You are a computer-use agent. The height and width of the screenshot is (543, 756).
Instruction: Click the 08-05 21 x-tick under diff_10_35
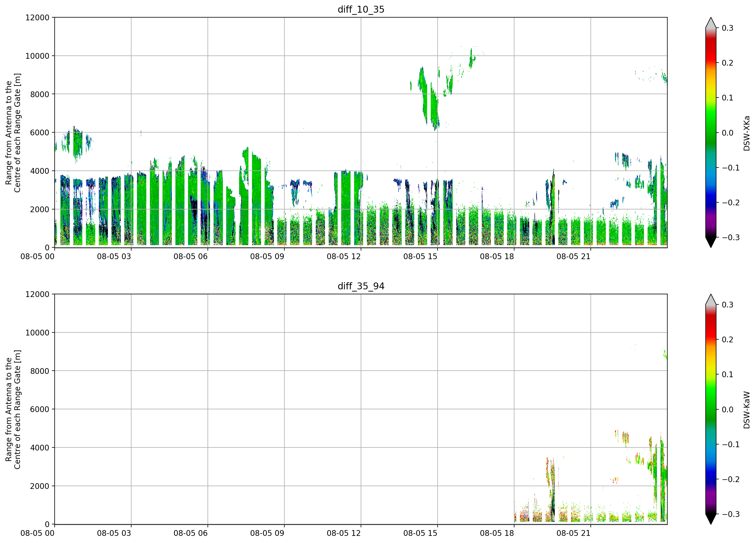(x=574, y=256)
